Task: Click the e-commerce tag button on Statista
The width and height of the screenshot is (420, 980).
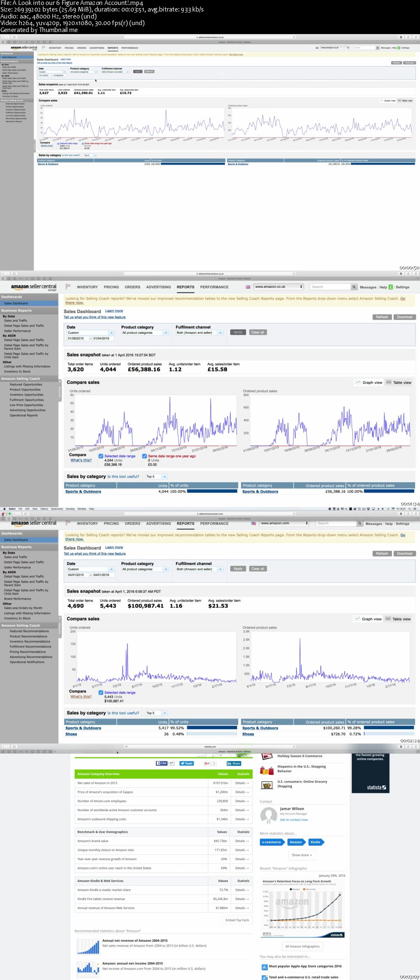Action: [272, 842]
